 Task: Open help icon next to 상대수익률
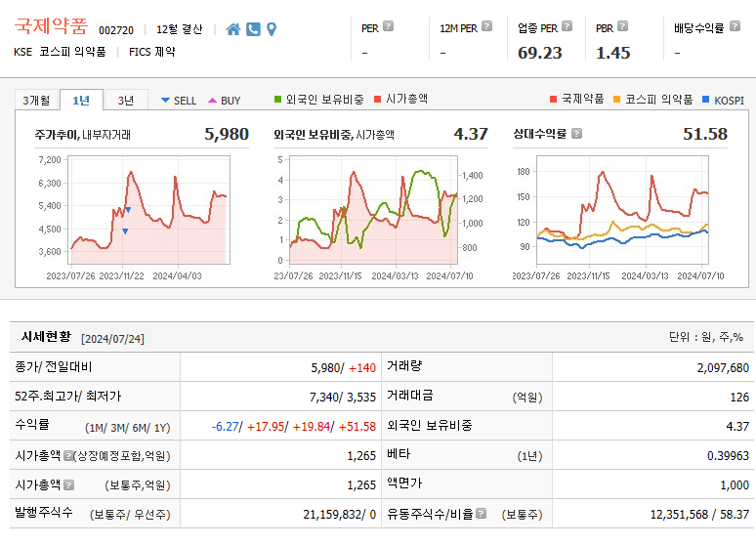(x=576, y=134)
